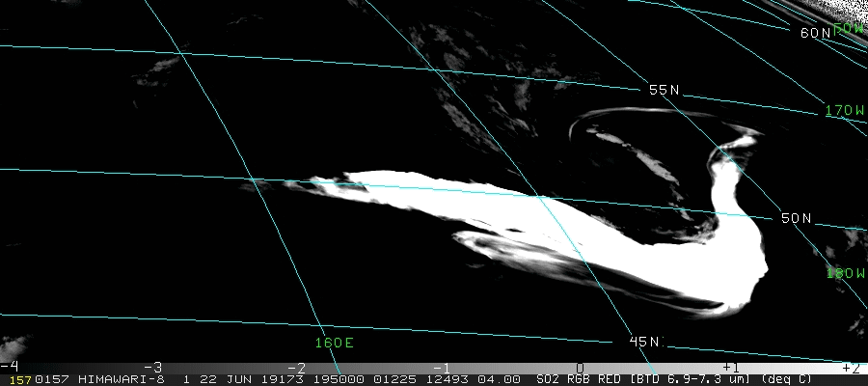868x386 pixels.
Task: Click the -4 tick on color scale
Action: click(11, 368)
